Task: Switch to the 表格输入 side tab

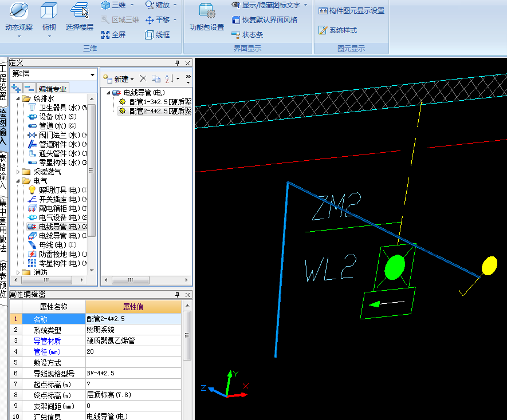Action: point(3,172)
